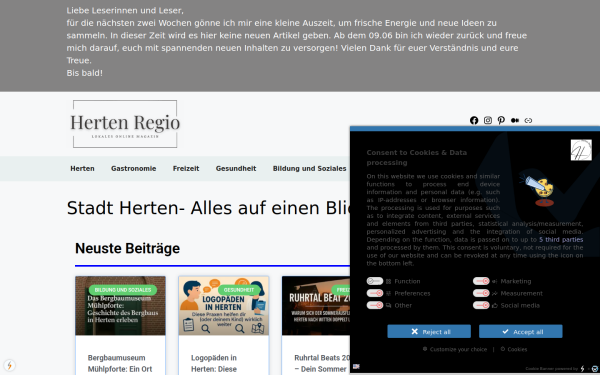The width and height of the screenshot is (600, 375).
Task: Open the Pinterest social icon
Action: pos(501,121)
